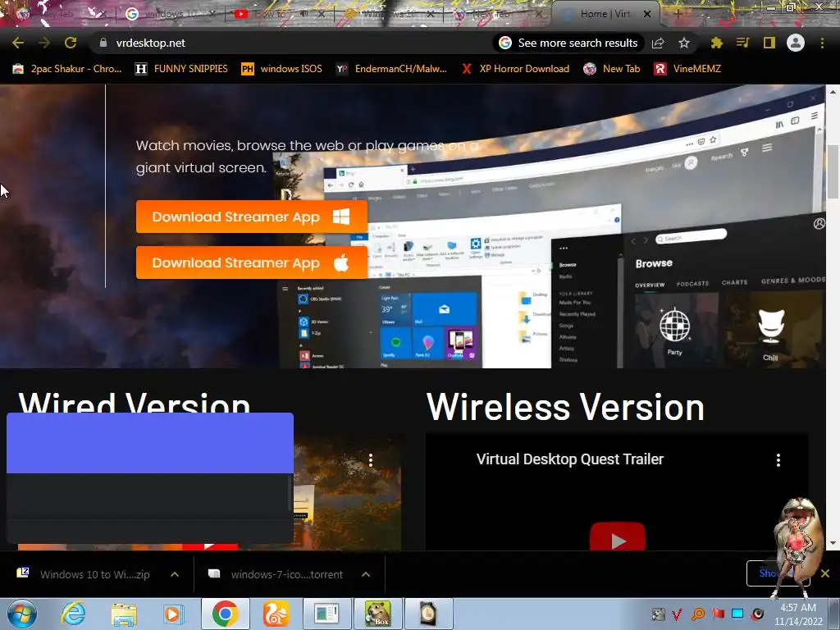Launch Internet Explorer from taskbar
Screen dimensions: 840x630
(73, 614)
